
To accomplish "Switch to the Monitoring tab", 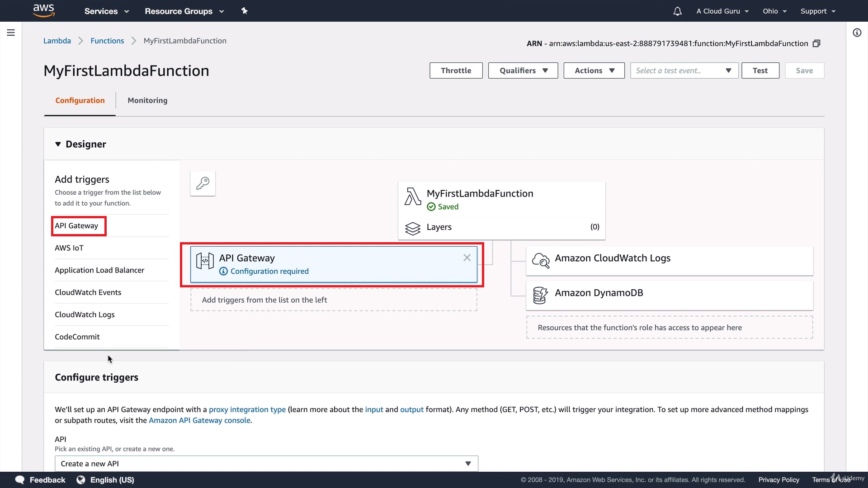I will coord(147,100).
